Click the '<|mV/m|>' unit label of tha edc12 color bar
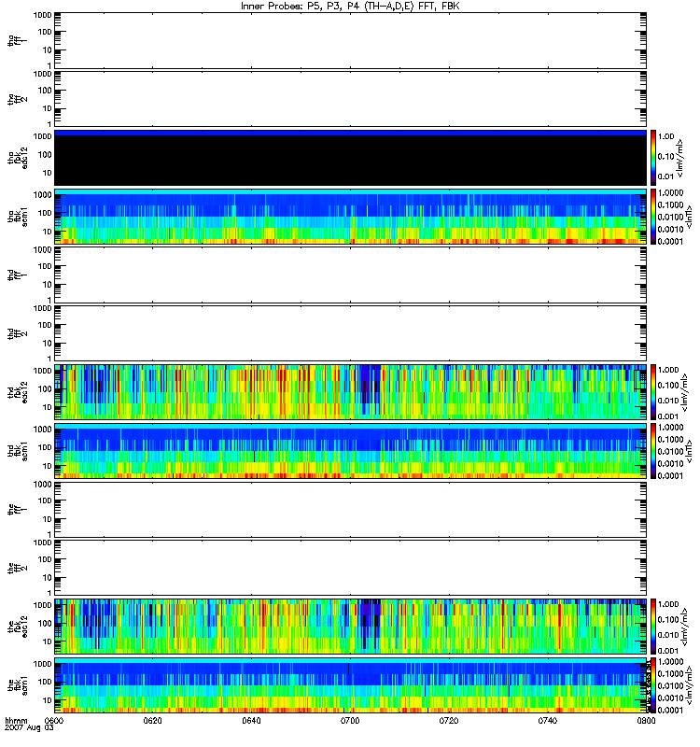 (681, 158)
